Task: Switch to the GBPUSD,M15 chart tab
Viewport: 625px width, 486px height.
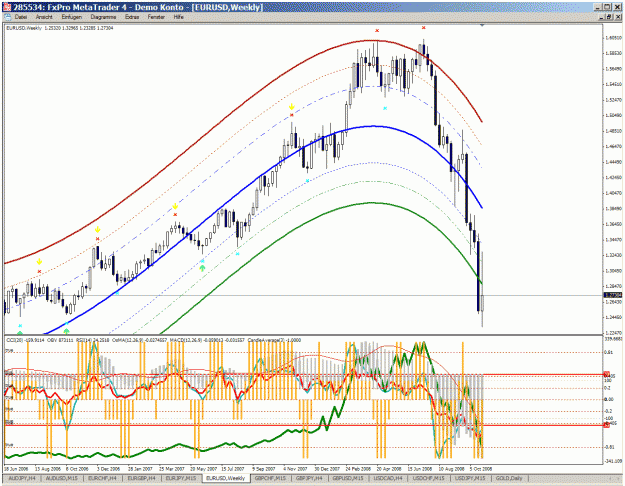Action: click(348, 478)
